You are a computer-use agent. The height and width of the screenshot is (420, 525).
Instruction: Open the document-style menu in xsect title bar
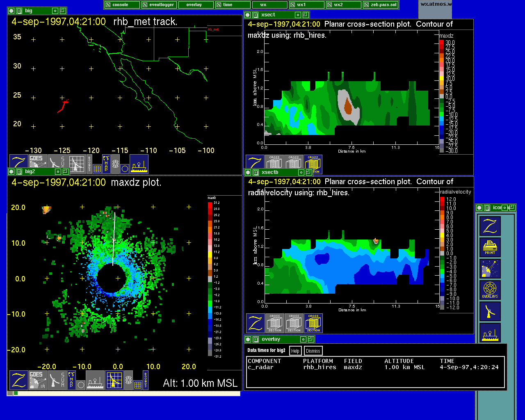point(255,15)
